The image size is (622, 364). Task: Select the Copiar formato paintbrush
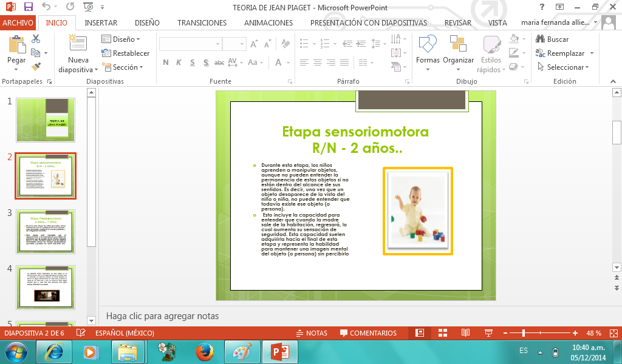click(x=36, y=66)
